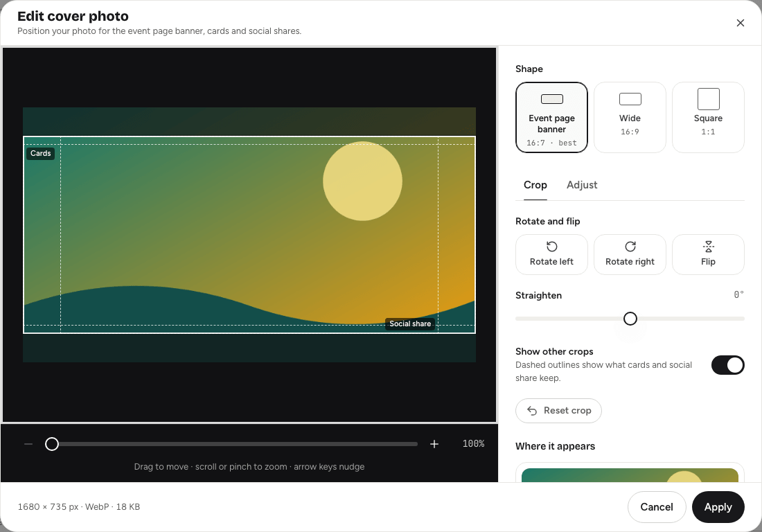Viewport: 762px width, 532px height.
Task: Select the Event page banner shape
Action: [551, 118]
